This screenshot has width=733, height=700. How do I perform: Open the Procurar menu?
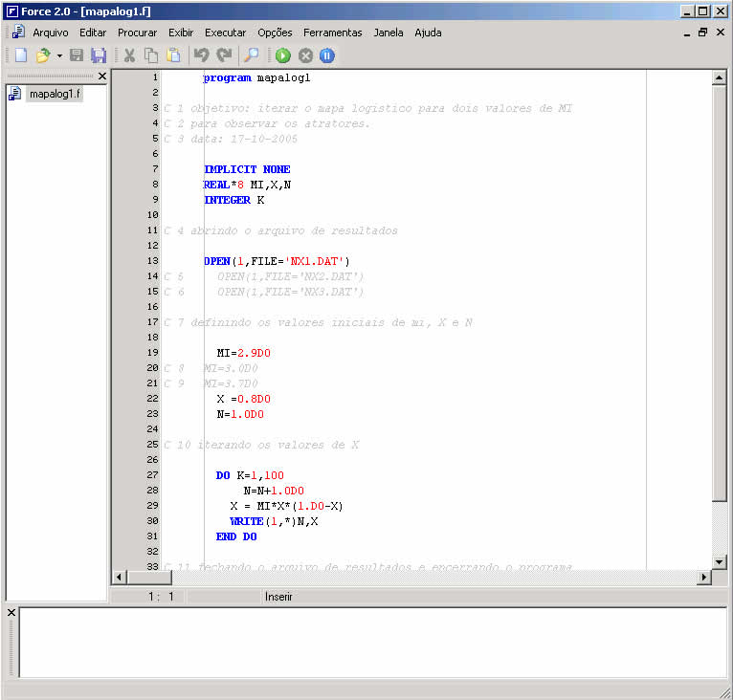[x=138, y=33]
